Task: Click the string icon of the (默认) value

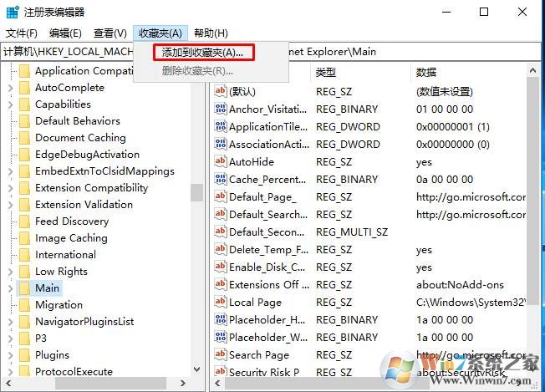Action: (x=221, y=91)
